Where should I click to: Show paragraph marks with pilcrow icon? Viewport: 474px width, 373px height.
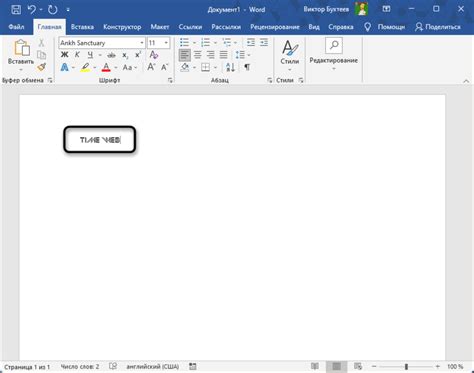pos(247,67)
